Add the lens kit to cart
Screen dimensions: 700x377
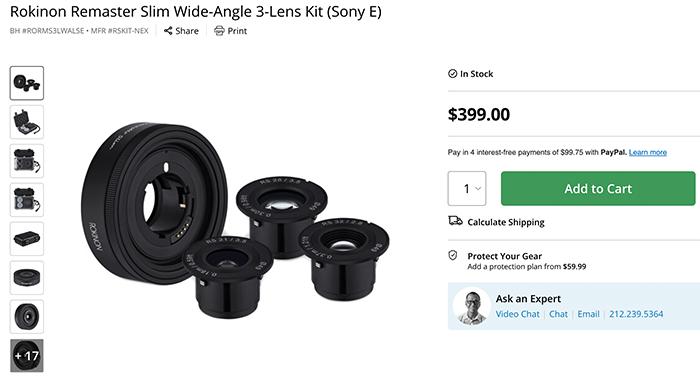click(598, 188)
